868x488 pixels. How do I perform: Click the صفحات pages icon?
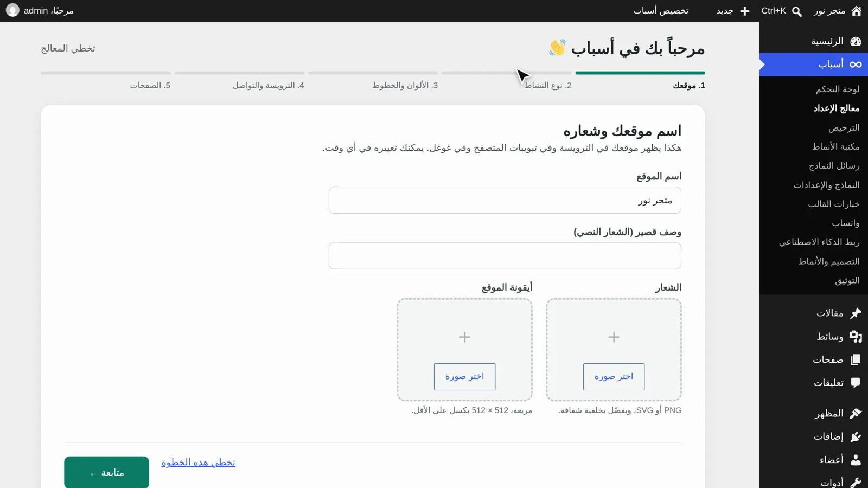click(856, 359)
